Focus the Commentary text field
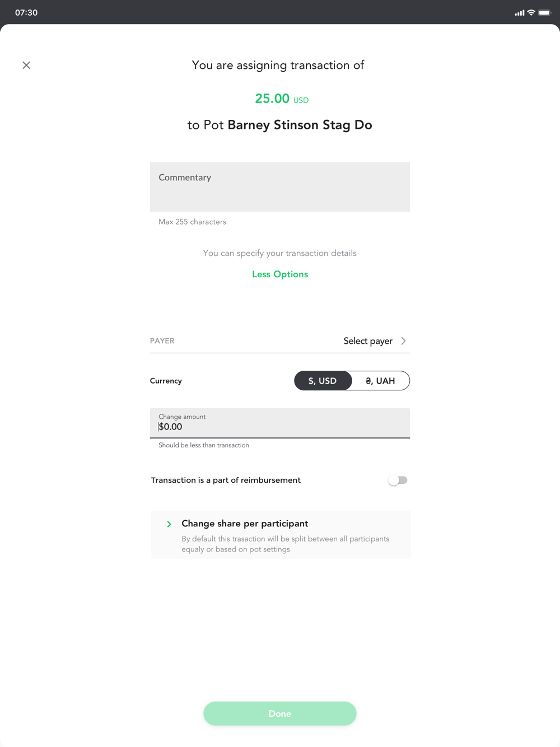Image resolution: width=560 pixels, height=747 pixels. (280, 187)
